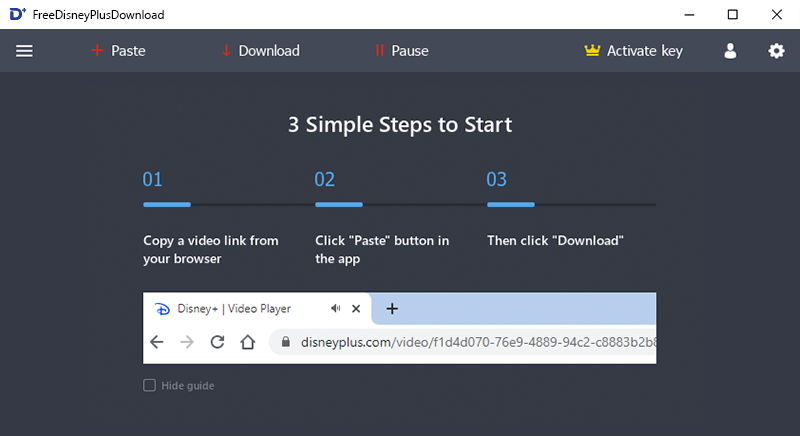Click the red Pause bars icon
The height and width of the screenshot is (436, 800).
379,50
